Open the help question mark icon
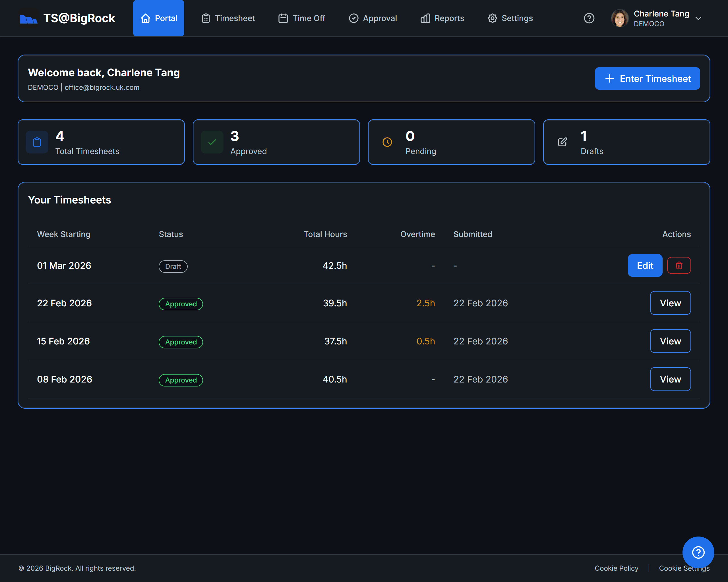This screenshot has height=582, width=728. click(x=589, y=18)
